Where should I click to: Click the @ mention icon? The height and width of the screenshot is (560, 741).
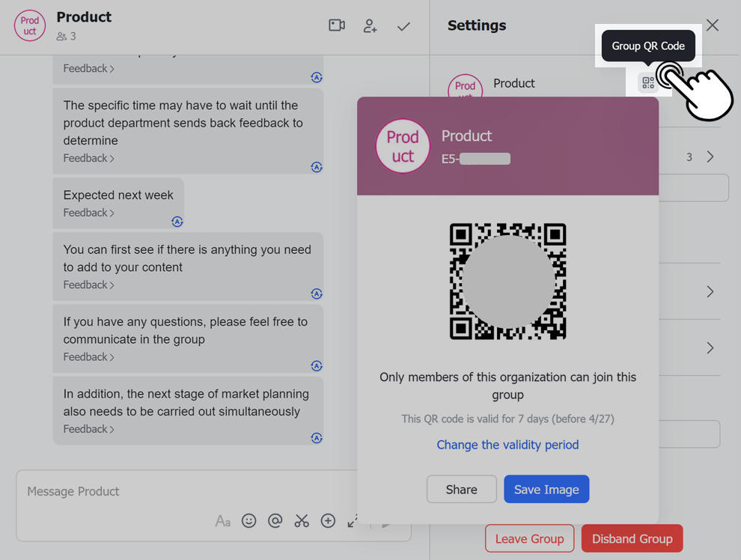click(x=275, y=521)
